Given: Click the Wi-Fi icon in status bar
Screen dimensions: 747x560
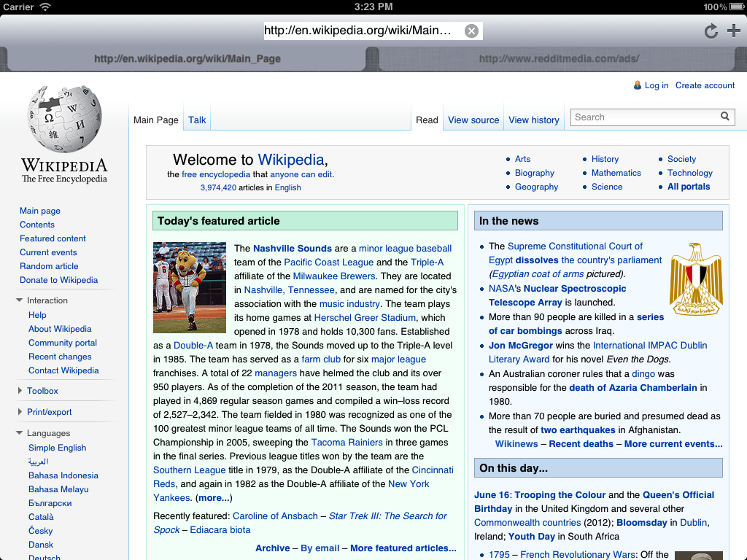Looking at the screenshot, I should tap(45, 7).
